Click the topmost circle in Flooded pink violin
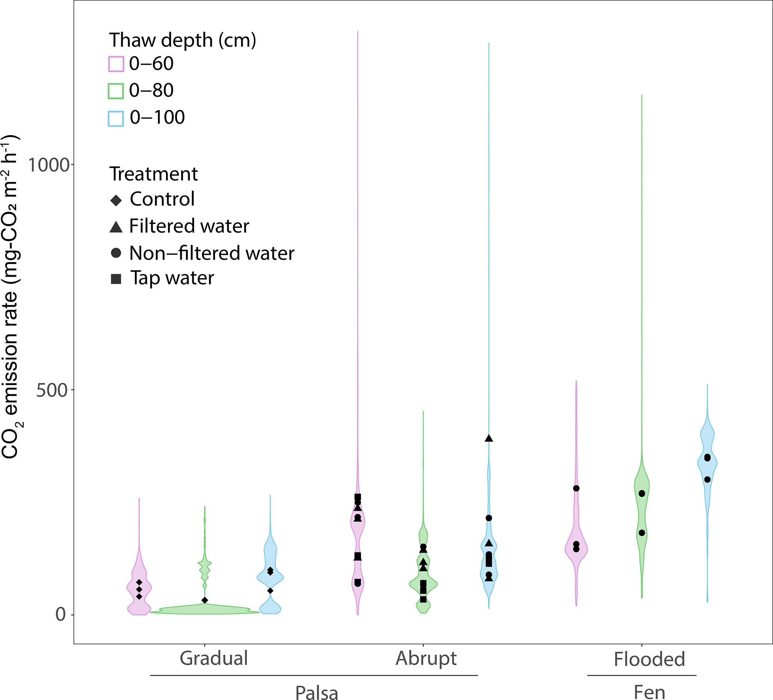Viewport: 773px width, 700px height. (x=576, y=488)
